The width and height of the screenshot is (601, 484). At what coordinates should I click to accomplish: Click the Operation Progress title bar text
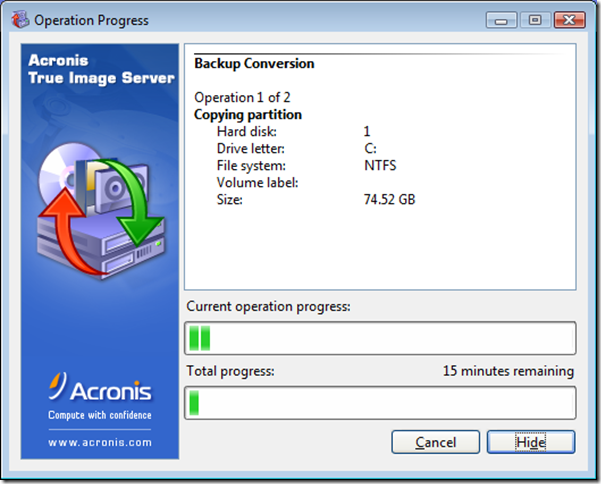point(91,19)
